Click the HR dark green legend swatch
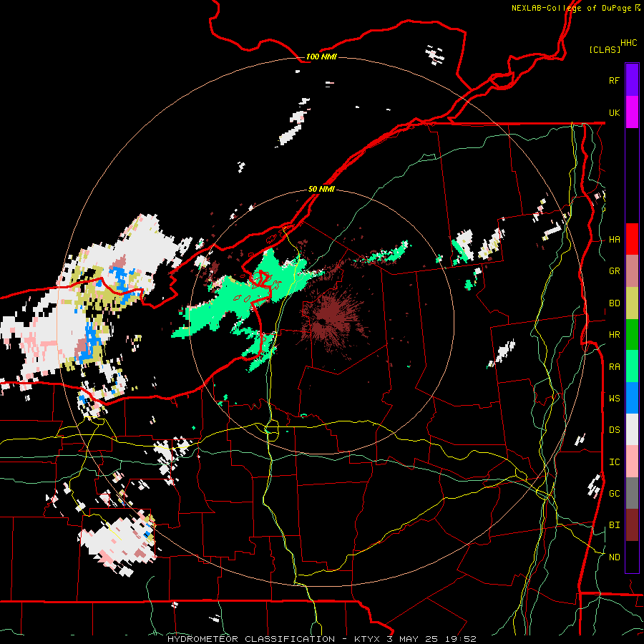The image size is (644, 644). 632,335
